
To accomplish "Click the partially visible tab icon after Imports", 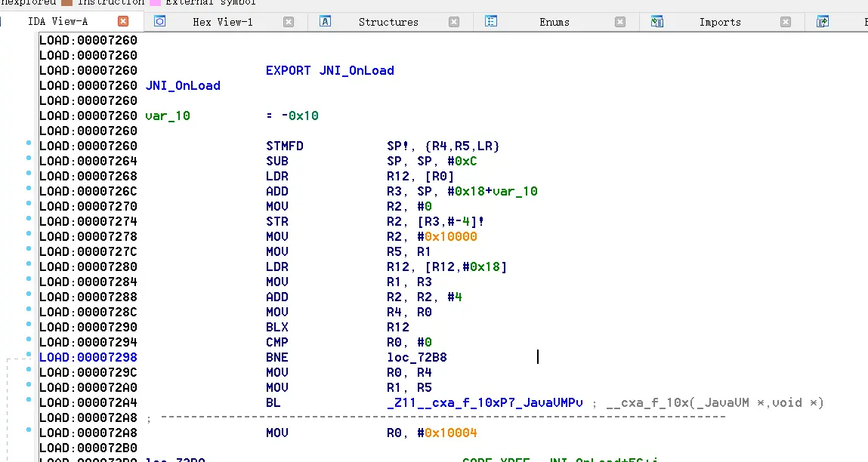I will [x=823, y=21].
